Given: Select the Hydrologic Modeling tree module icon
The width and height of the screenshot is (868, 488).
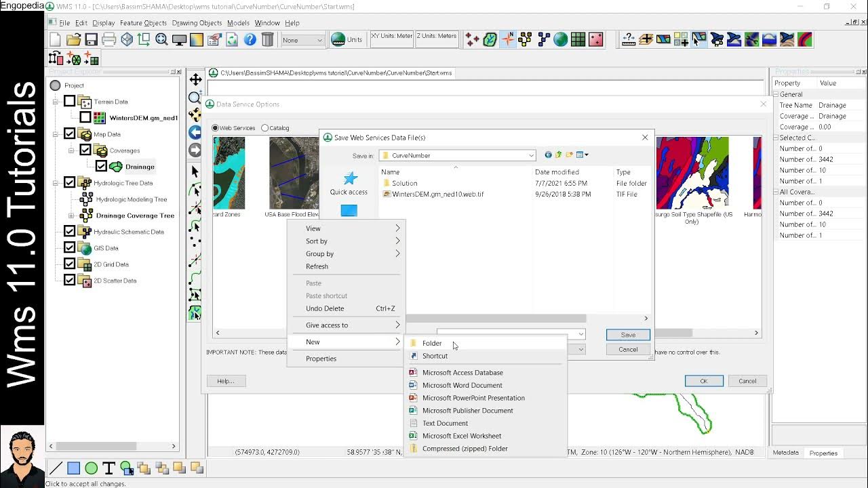Looking at the screenshot, I should pos(525,40).
